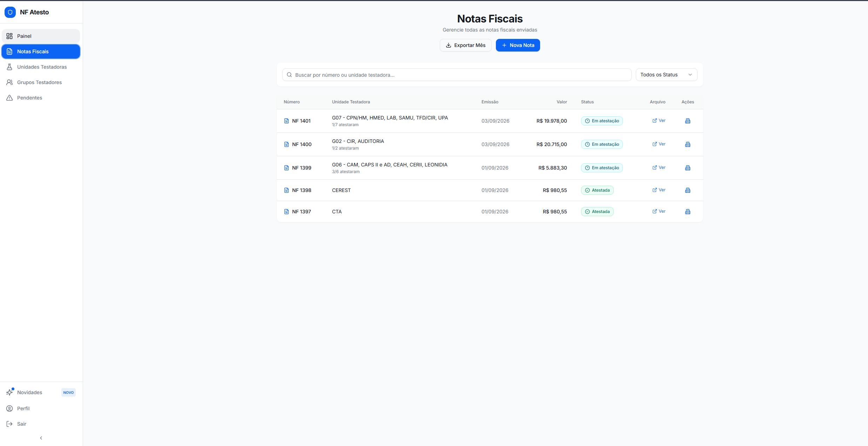Select the G06 - CAM, CAPS II text

pos(390,165)
